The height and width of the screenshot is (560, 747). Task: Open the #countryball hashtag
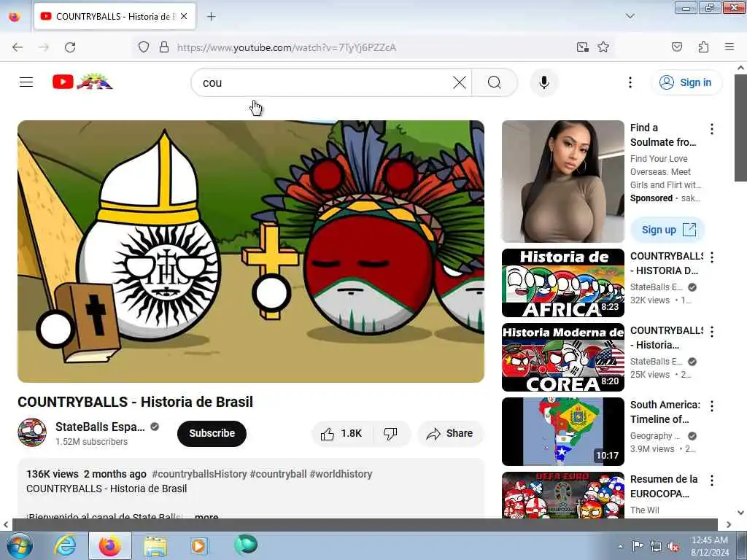278,474
